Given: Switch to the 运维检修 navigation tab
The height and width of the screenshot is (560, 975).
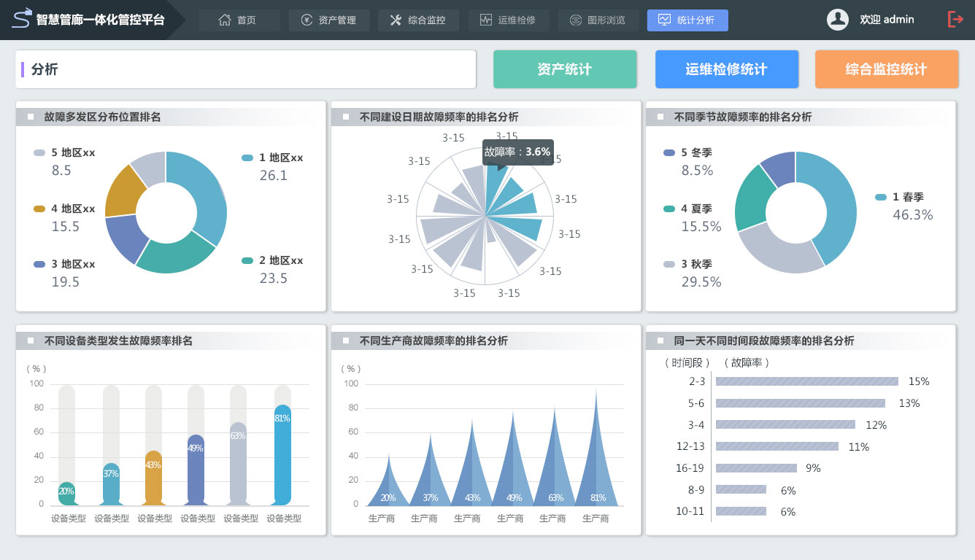Looking at the screenshot, I should pyautogui.click(x=508, y=20).
